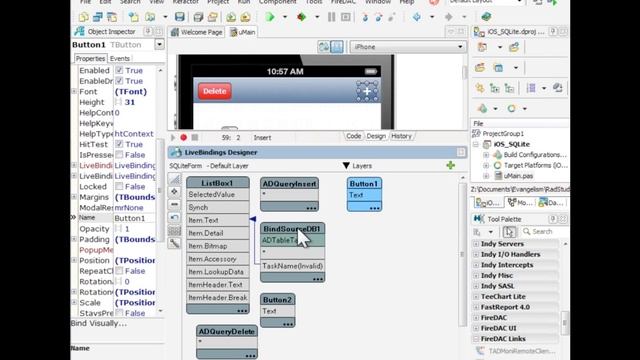Click the zoom in icon in LiveBindings toolbar
Viewport: 640px width, 360px height.
pyautogui.click(x=175, y=191)
